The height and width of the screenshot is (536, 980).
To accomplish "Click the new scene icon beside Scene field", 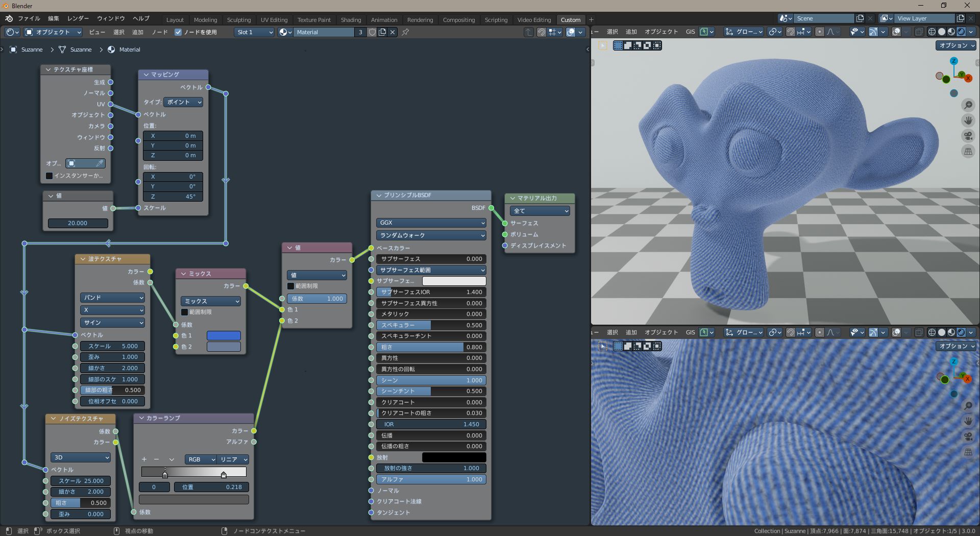I will click(860, 18).
